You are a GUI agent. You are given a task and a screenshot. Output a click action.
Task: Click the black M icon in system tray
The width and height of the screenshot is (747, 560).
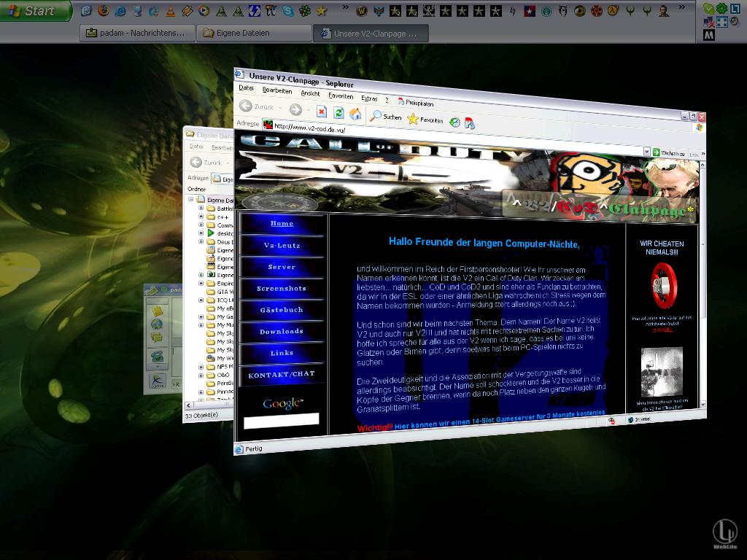[x=709, y=35]
